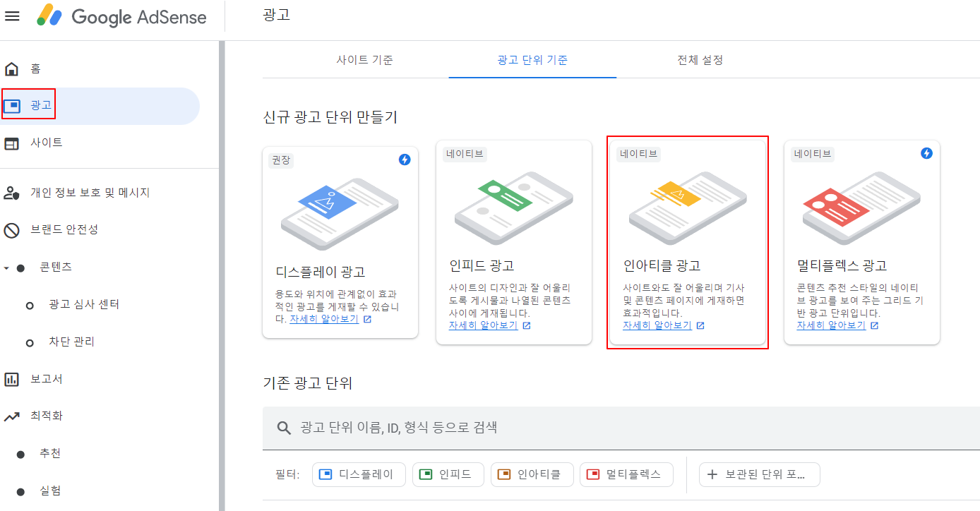
Task: Open 자세히 알아보기 link on 인아티클 광고 card
Action: tap(657, 325)
